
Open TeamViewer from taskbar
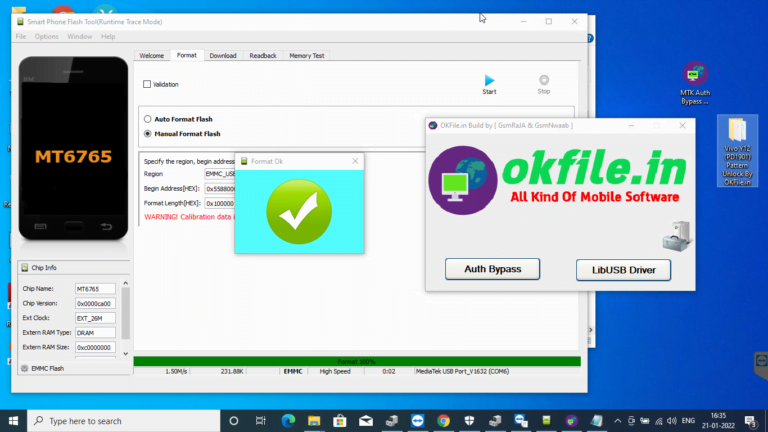coord(417,421)
